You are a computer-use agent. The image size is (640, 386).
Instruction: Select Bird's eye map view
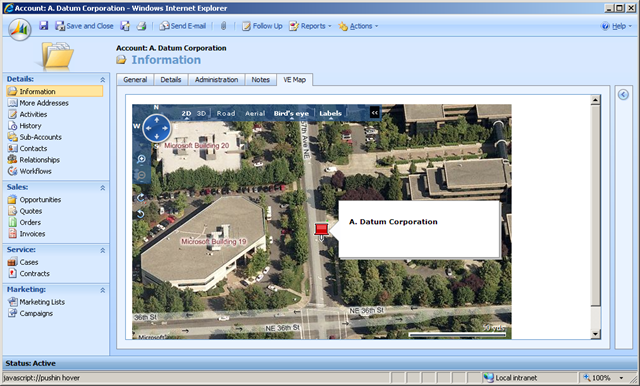click(291, 113)
